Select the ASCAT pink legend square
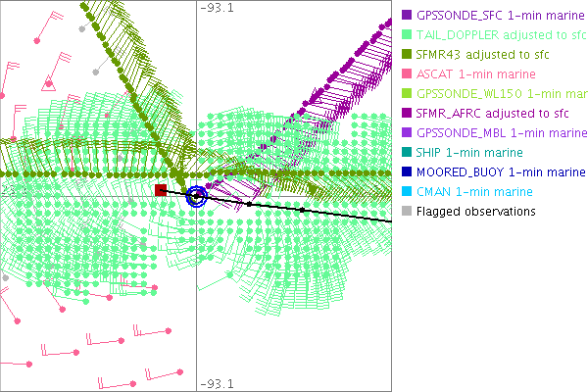Image resolution: width=588 pixels, height=392 pixels. 405,74
